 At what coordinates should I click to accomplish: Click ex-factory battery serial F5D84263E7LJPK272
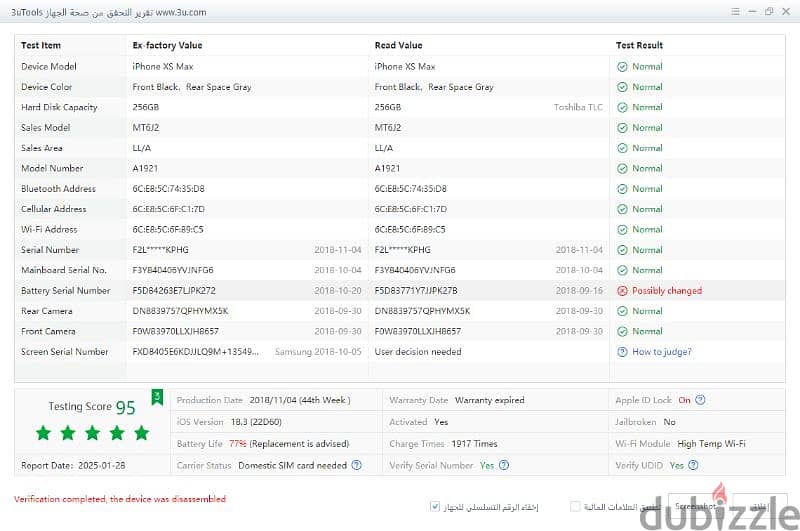[174, 291]
